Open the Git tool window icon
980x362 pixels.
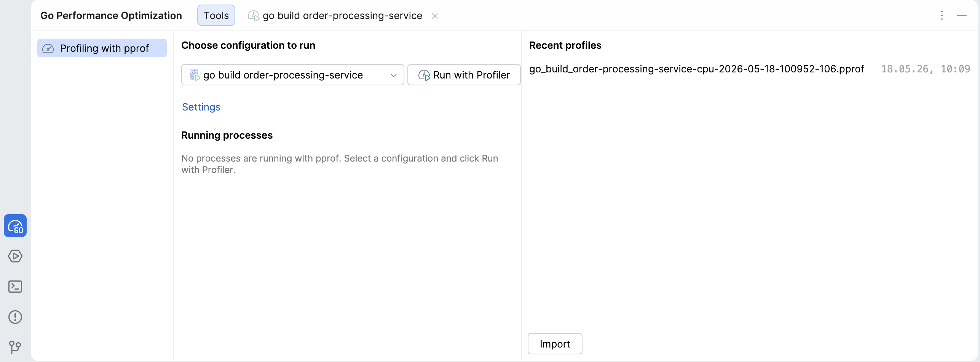tap(15, 347)
